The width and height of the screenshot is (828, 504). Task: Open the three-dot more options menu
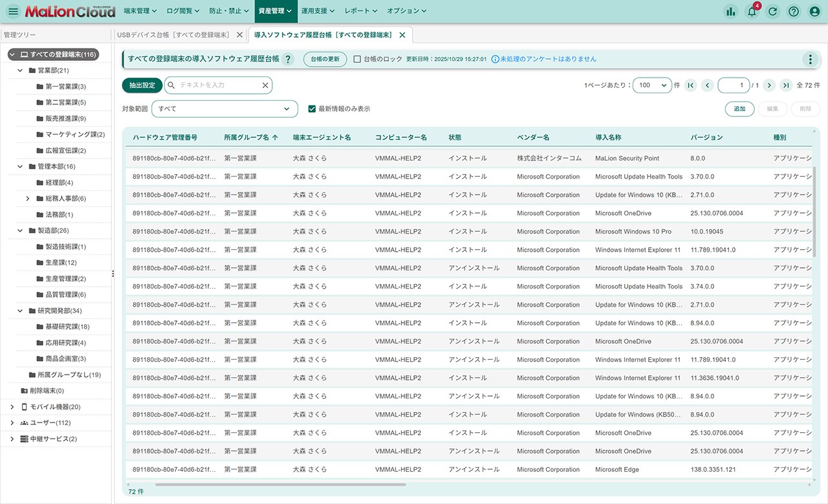coord(810,60)
